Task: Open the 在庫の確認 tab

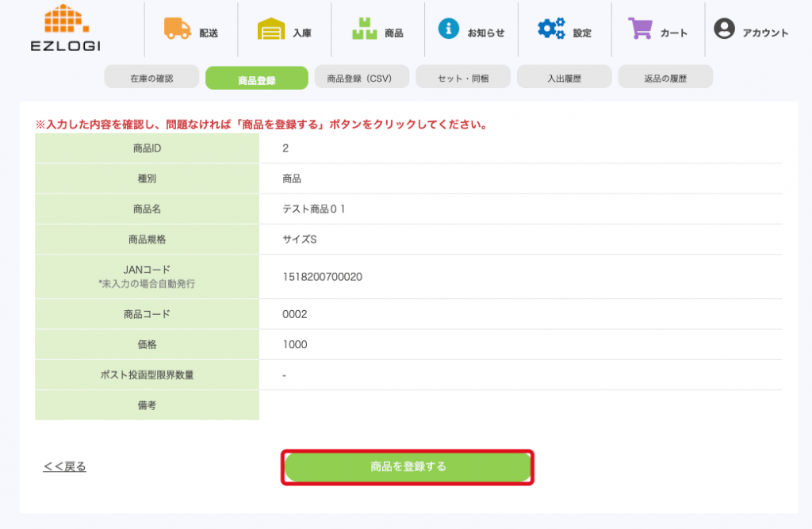Action: pos(151,79)
